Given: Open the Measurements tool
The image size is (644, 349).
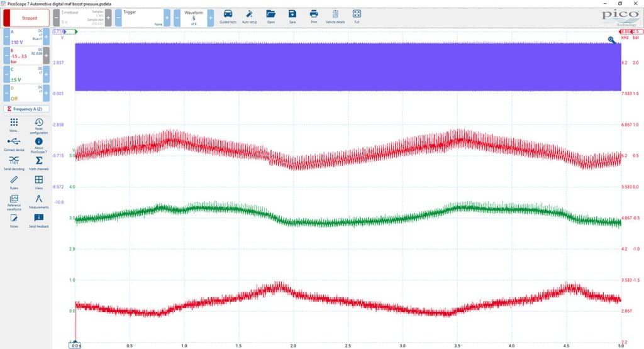Looking at the screenshot, I should (x=38, y=201).
